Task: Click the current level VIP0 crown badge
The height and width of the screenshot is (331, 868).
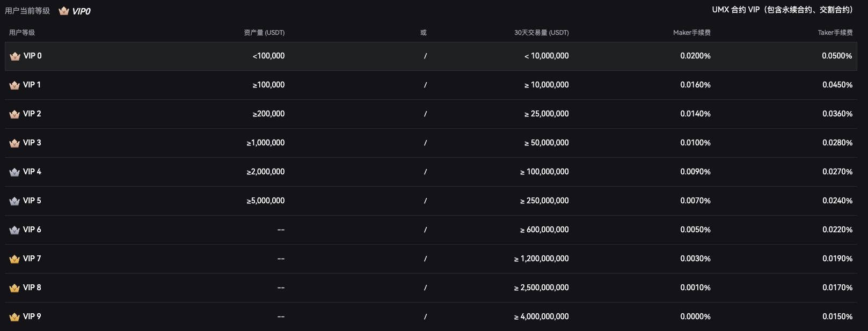Action: point(64,11)
